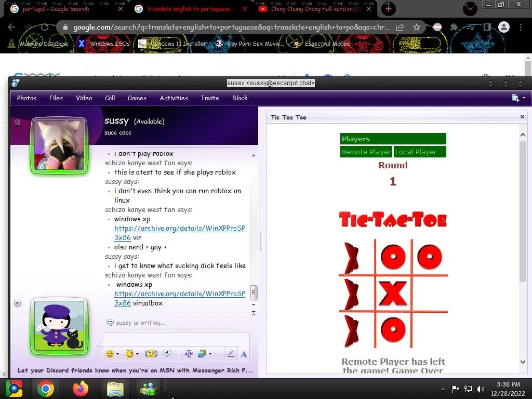Click the Messenger taskbar icon
The image size is (532, 399).
pyautogui.click(x=148, y=389)
